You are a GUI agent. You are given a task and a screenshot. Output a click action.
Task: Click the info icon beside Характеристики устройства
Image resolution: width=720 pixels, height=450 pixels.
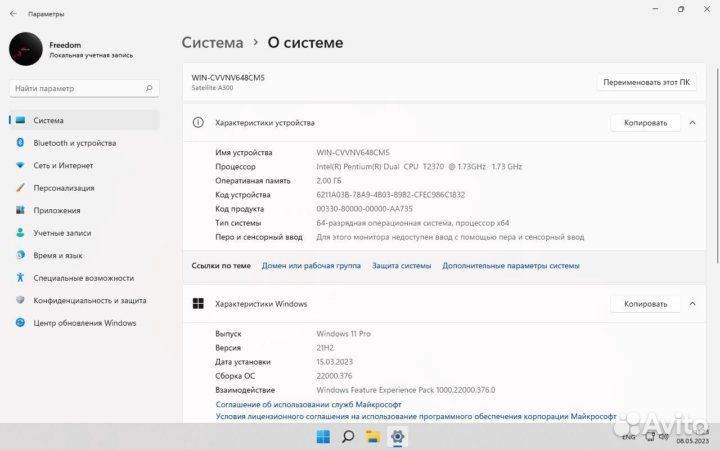coord(198,123)
